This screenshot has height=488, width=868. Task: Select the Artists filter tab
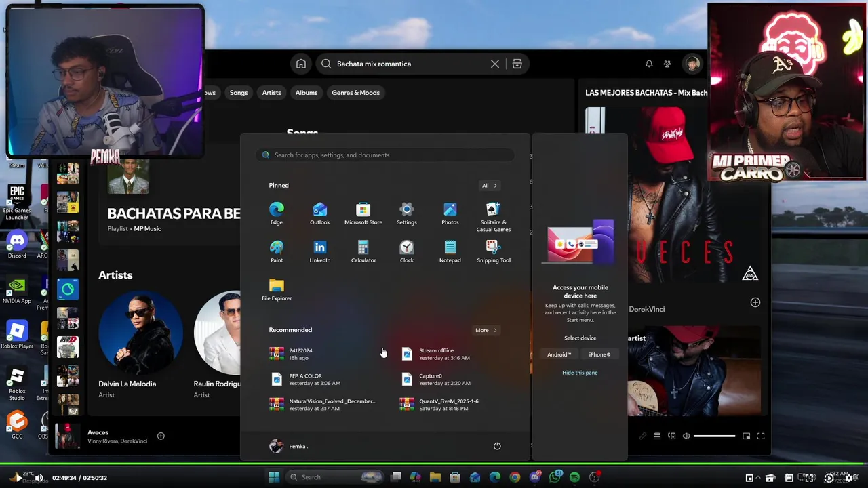click(271, 93)
